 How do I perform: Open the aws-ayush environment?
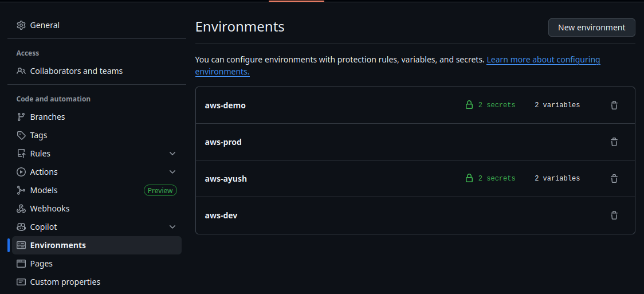click(x=226, y=179)
